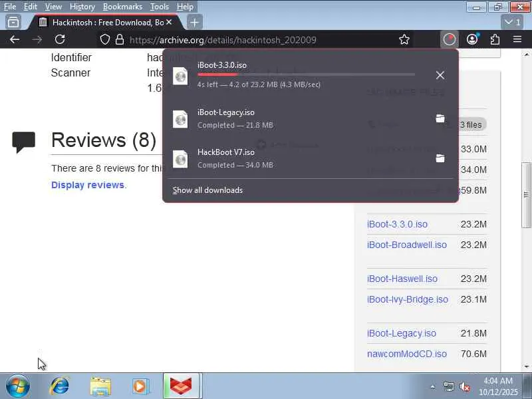
Task: Open the extensions puzzle icon
Action: click(x=495, y=39)
